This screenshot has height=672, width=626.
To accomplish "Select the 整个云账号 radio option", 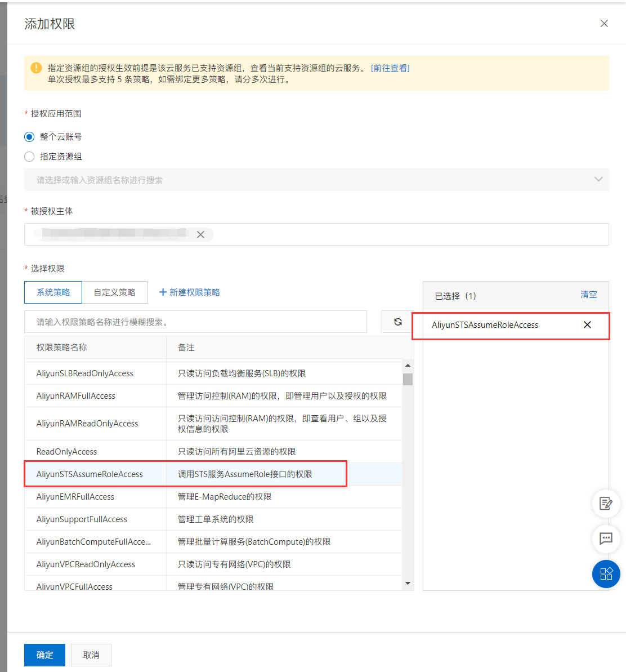I will [29, 137].
